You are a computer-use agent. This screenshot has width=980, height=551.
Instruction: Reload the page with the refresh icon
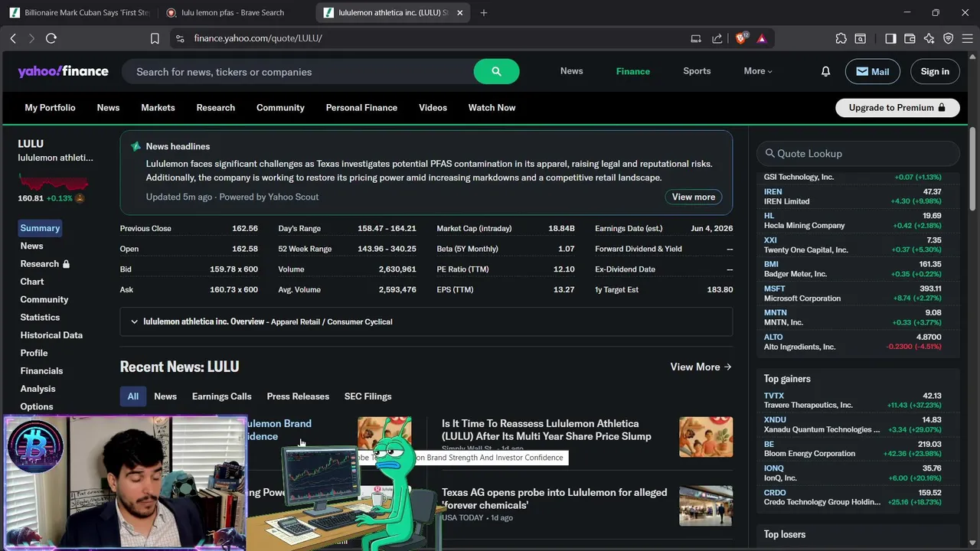pos(51,38)
